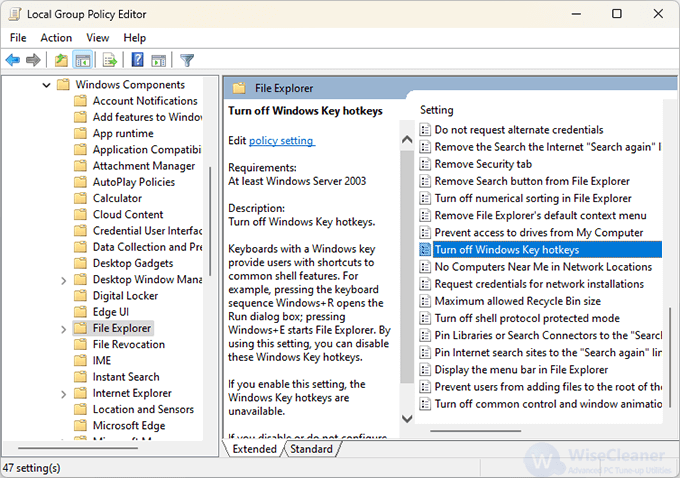The image size is (680, 478).
Task: Click the Forward arrow toolbar icon
Action: pos(33,60)
